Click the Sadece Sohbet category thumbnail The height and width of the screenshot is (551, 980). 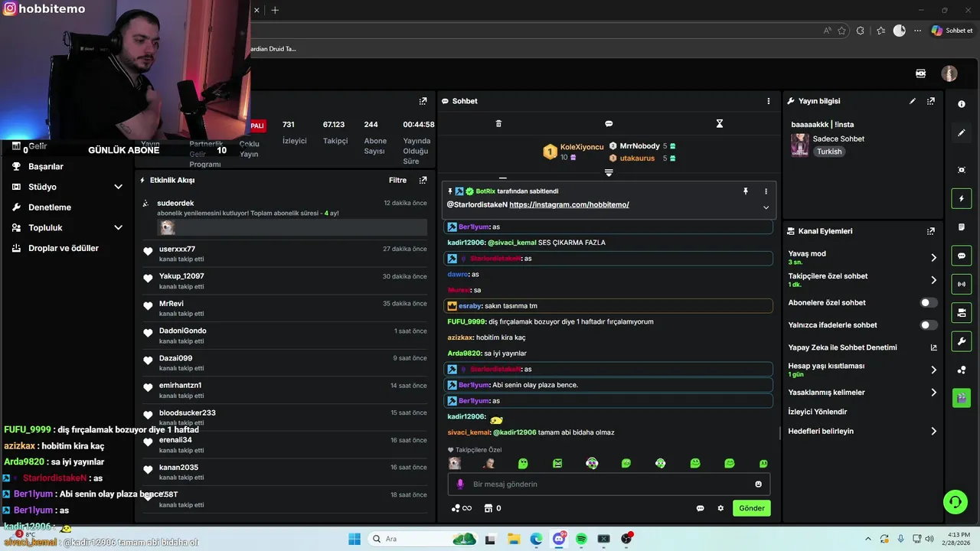pyautogui.click(x=800, y=145)
